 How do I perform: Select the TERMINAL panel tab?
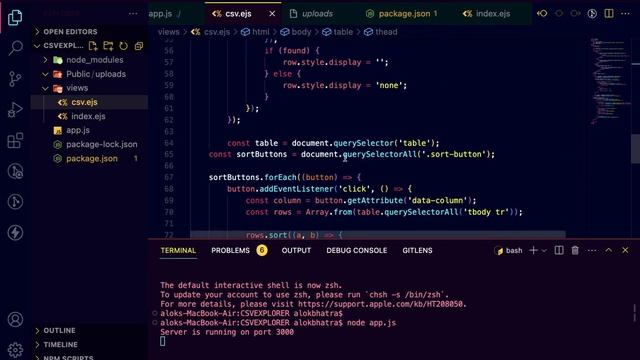click(178, 251)
